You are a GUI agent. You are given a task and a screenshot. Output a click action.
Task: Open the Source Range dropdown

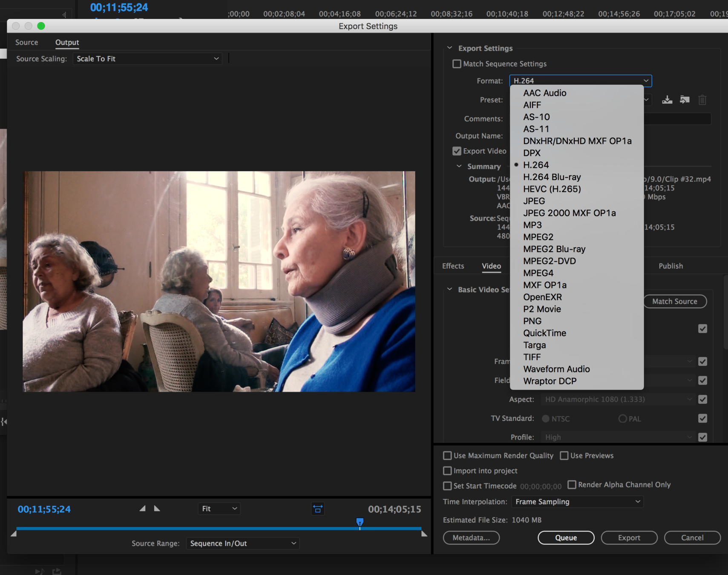243,543
